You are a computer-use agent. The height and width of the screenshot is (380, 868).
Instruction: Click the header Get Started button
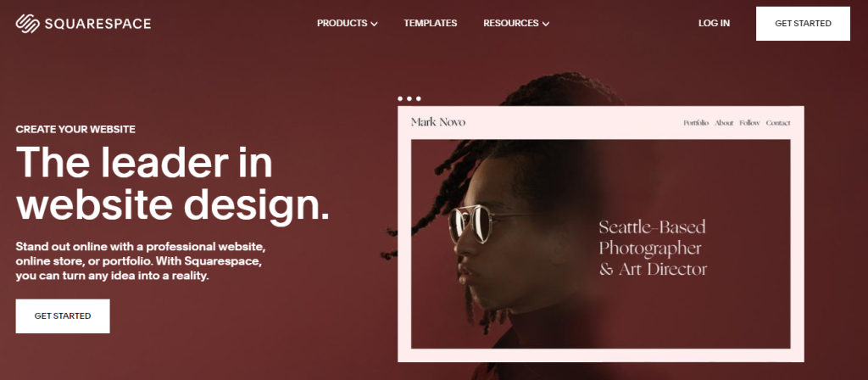(803, 23)
